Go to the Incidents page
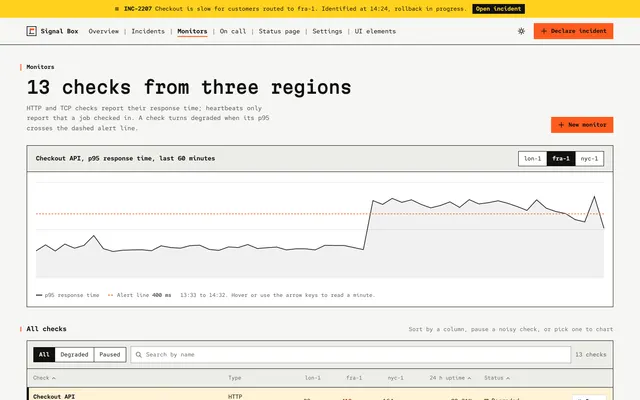The height and width of the screenshot is (400, 640). (148, 31)
